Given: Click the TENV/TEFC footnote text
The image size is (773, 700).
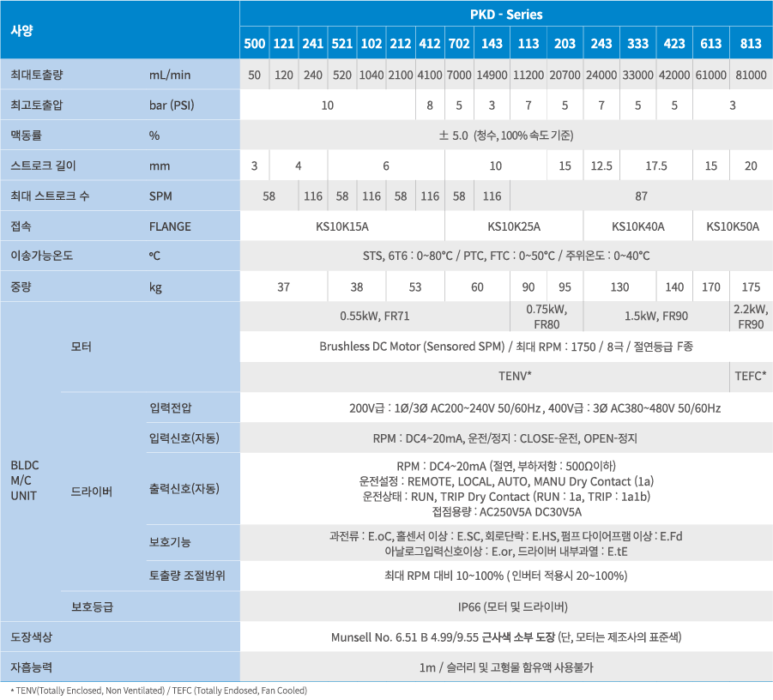Looking at the screenshot, I should 158,691.
